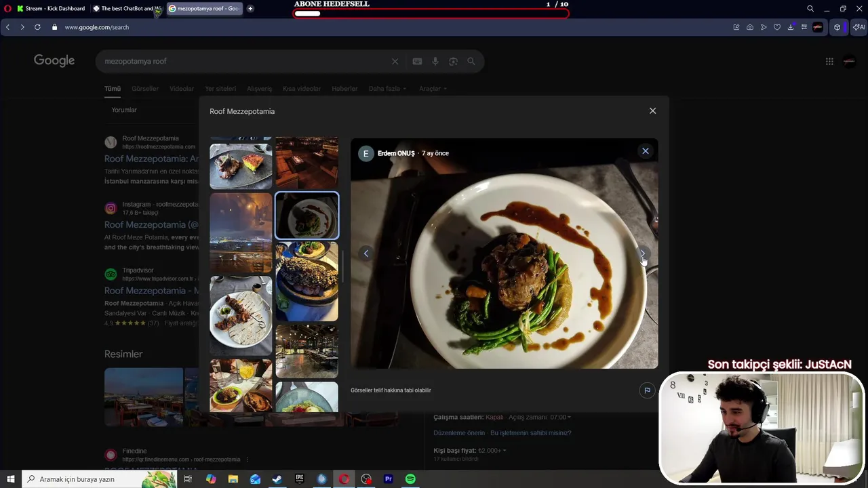Open Opera easy setup sliders icon
This screenshot has width=868, height=488.
pos(804,27)
